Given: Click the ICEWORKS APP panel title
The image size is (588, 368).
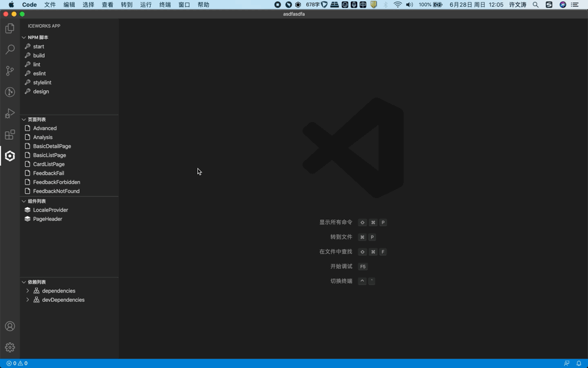Looking at the screenshot, I should [x=44, y=26].
